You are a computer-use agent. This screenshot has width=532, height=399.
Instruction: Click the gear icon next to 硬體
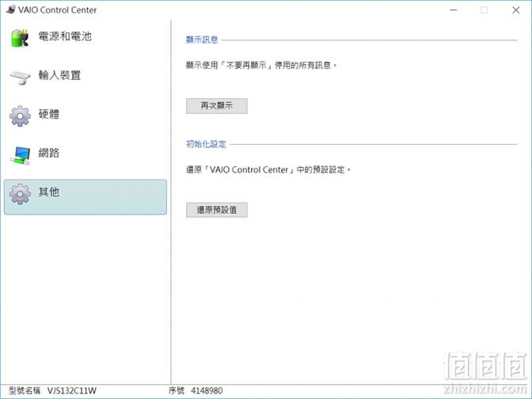point(20,116)
